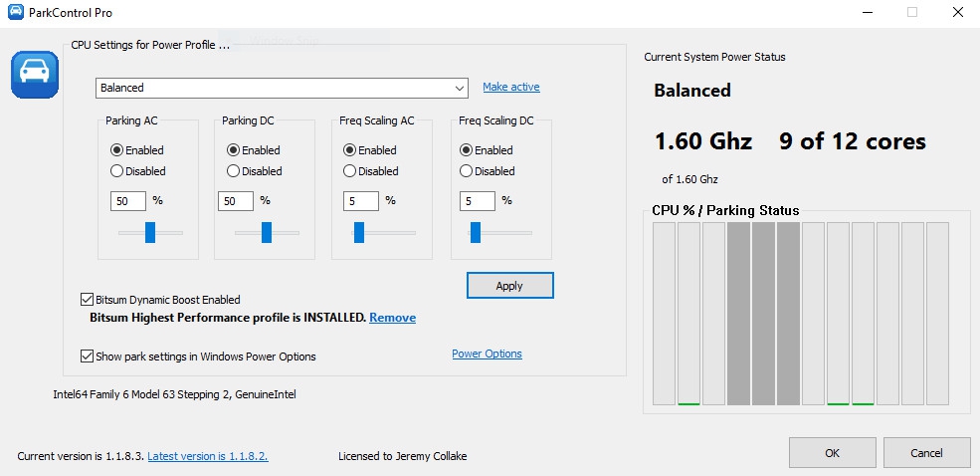Screen dimensions: 980x476
Task: Click the bold Balanced power status text
Action: [691, 91]
